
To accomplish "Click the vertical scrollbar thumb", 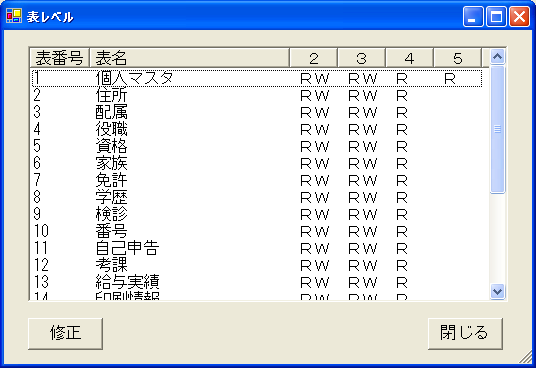I will point(497,129).
